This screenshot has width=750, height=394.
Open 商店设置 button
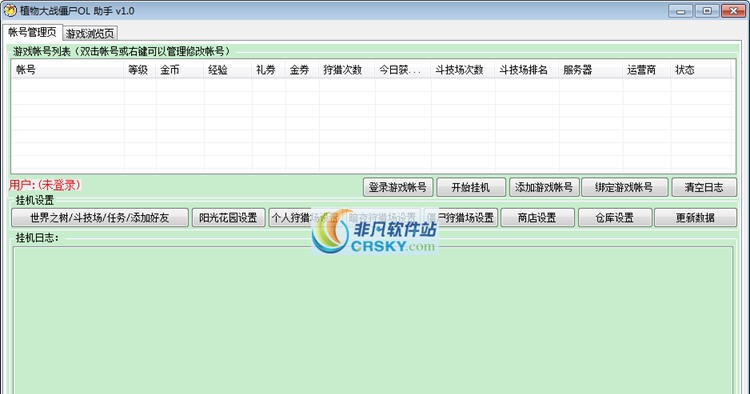coord(538,218)
